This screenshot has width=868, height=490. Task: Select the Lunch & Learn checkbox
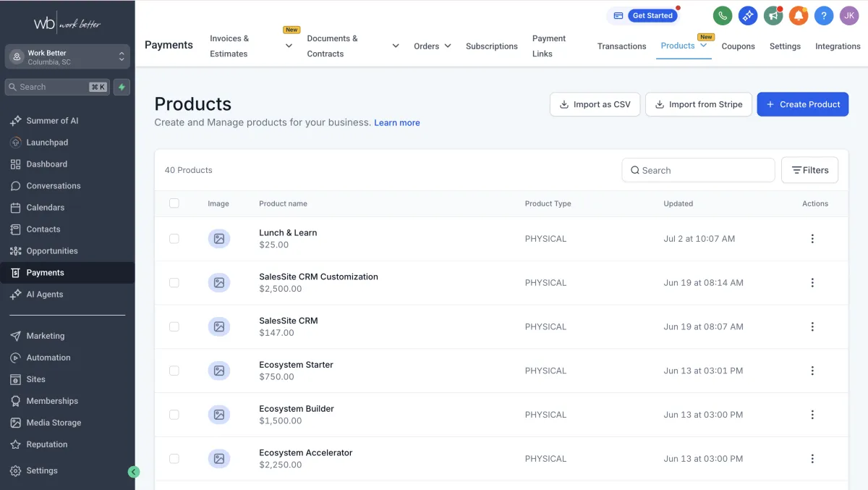click(x=174, y=239)
